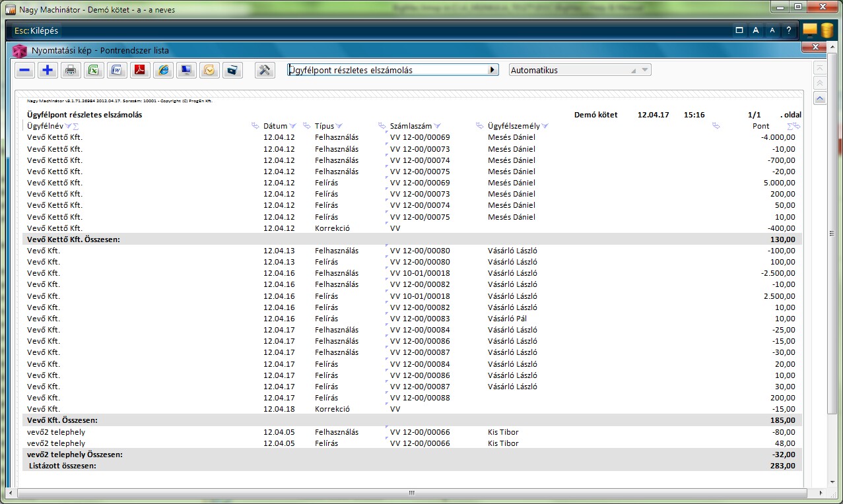843x504 pixels.
Task: Click the 48,00 point value
Action: (x=785, y=443)
